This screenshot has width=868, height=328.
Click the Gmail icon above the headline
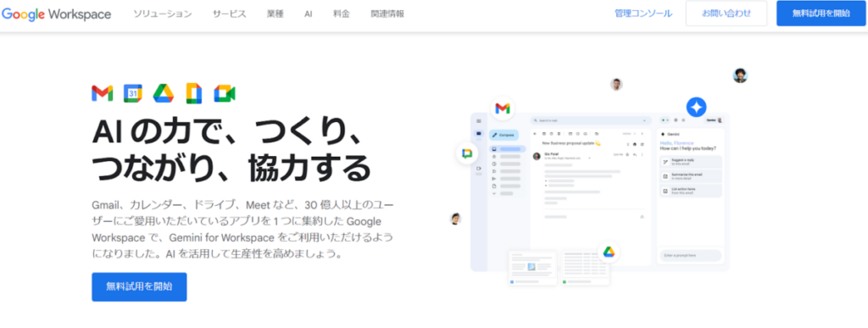103,93
